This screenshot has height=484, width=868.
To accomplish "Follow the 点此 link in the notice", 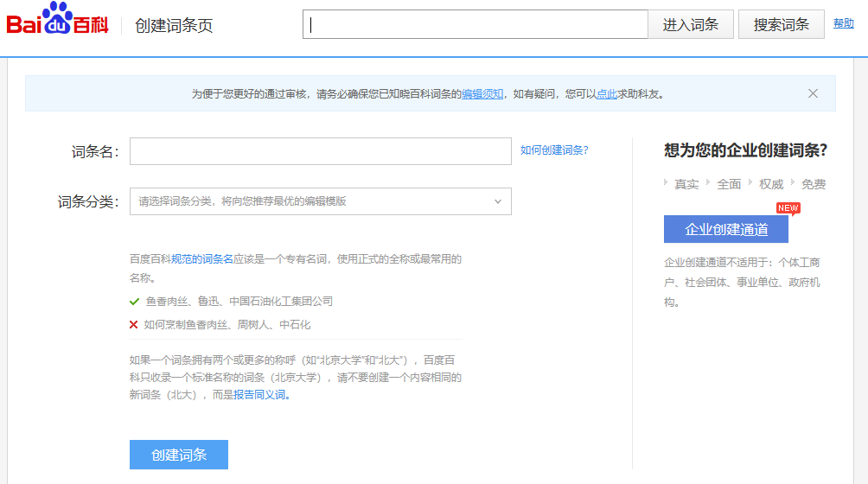I will pyautogui.click(x=606, y=94).
